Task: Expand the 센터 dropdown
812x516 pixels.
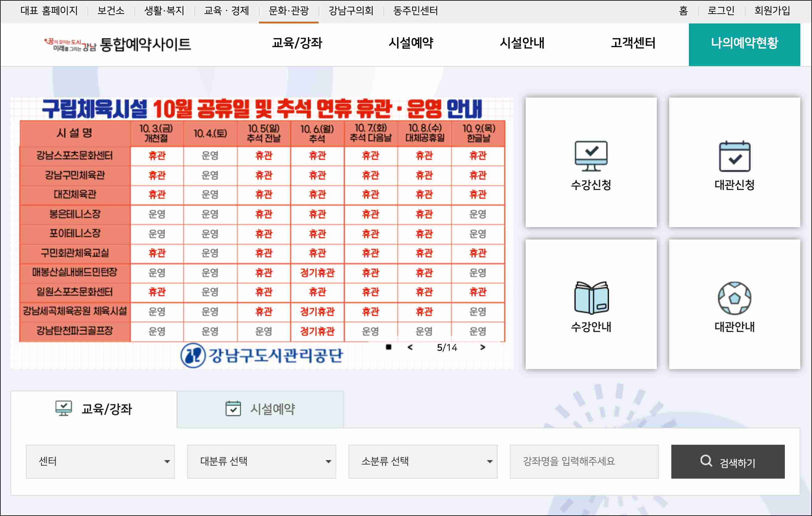Action: coord(100,461)
